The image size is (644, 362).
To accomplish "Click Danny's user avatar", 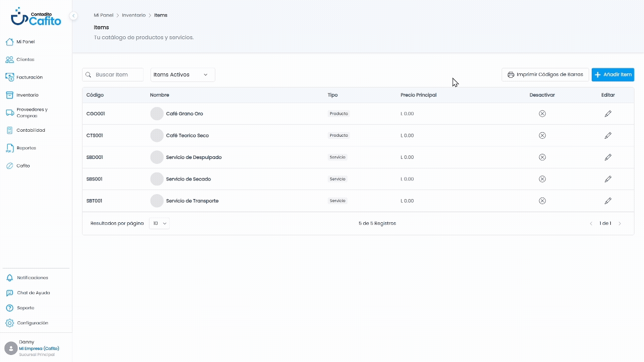I will [x=11, y=348].
